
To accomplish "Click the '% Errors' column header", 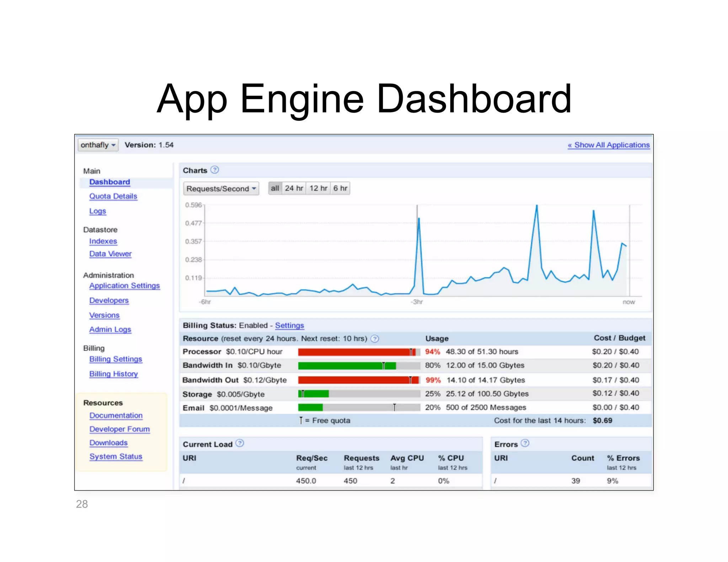I will pos(623,458).
